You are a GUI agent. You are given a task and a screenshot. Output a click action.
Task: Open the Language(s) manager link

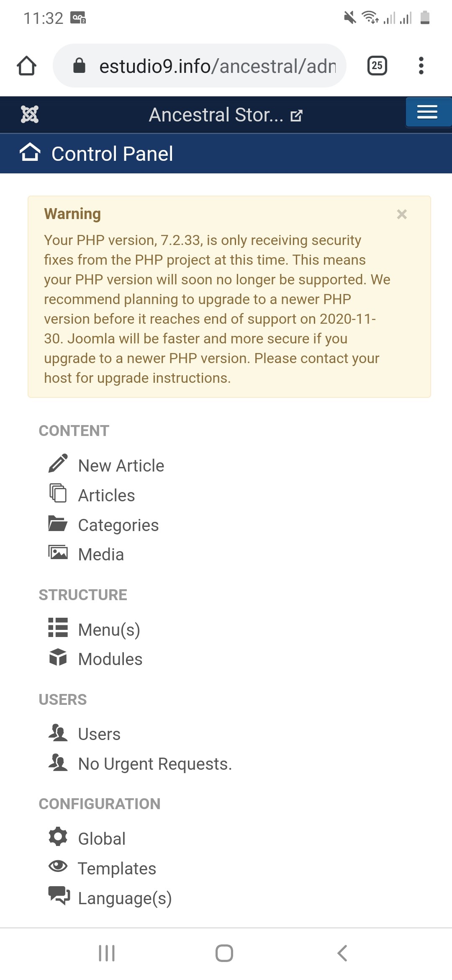(125, 898)
